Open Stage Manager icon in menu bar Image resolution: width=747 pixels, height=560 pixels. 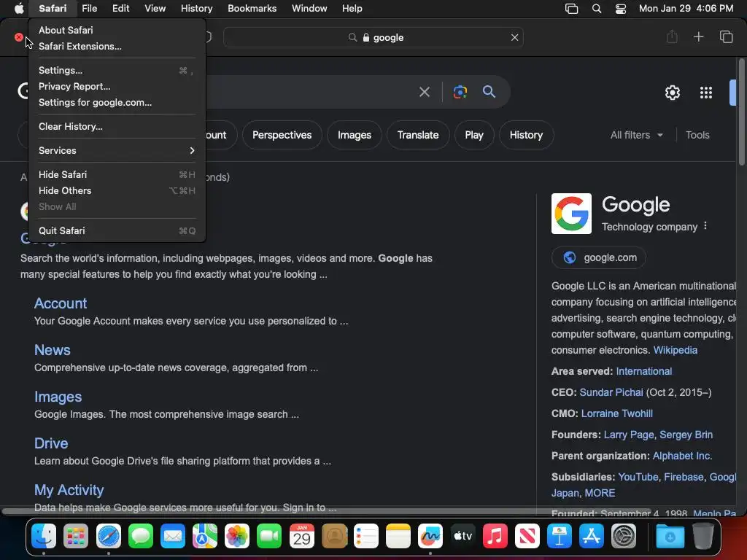pyautogui.click(x=571, y=9)
